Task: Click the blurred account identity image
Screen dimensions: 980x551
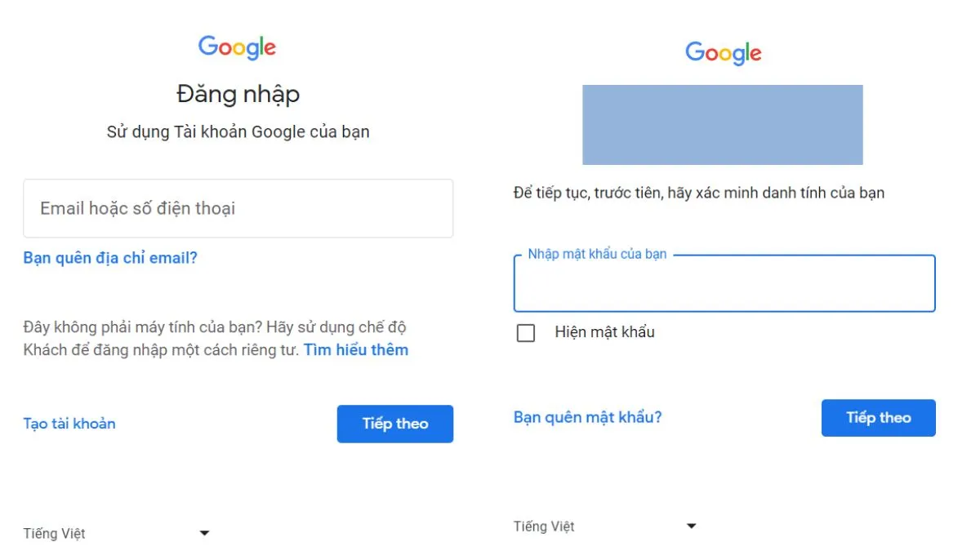Action: 722,125
